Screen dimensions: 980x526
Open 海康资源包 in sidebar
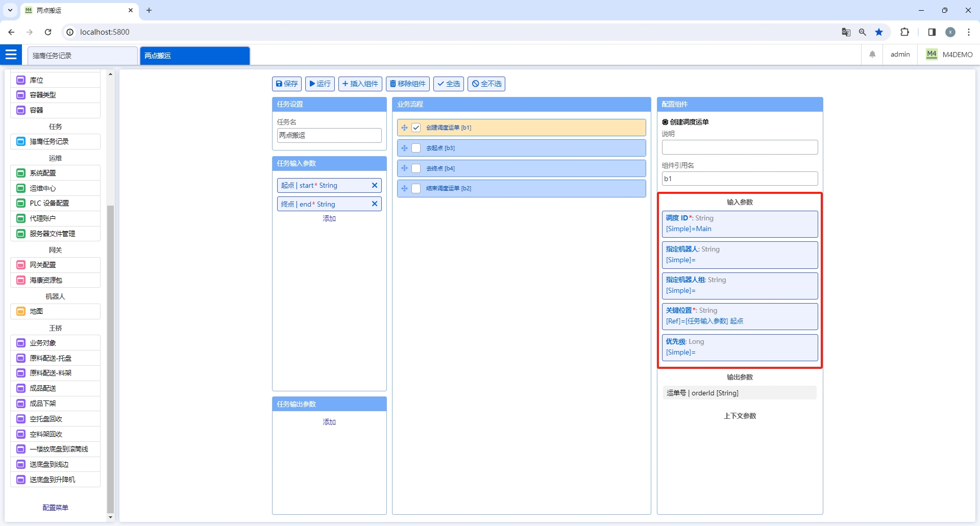(x=55, y=280)
